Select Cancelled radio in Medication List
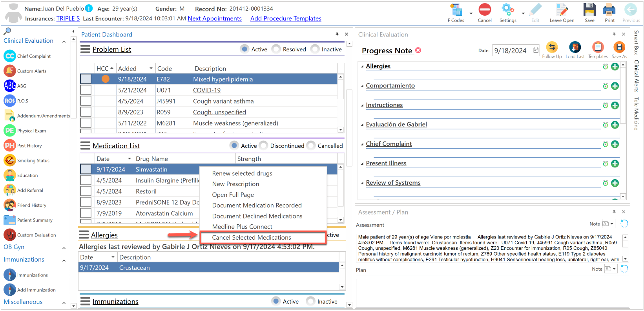 point(311,145)
